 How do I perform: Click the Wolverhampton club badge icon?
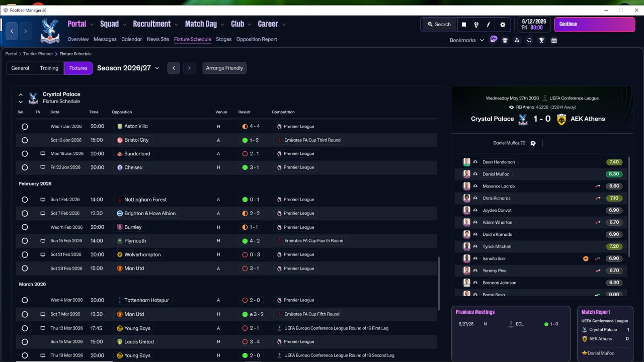tap(119, 255)
